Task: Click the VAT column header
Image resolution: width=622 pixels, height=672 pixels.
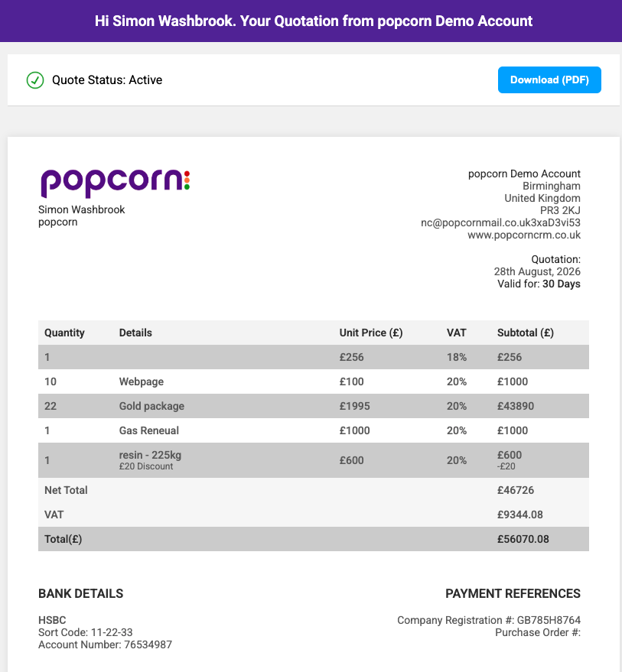Action: tap(456, 333)
